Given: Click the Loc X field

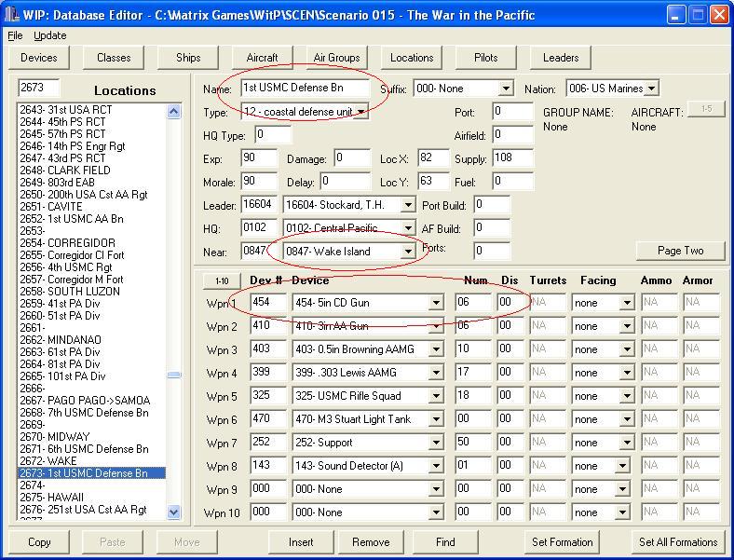Looking at the screenshot, I should tap(433, 157).
